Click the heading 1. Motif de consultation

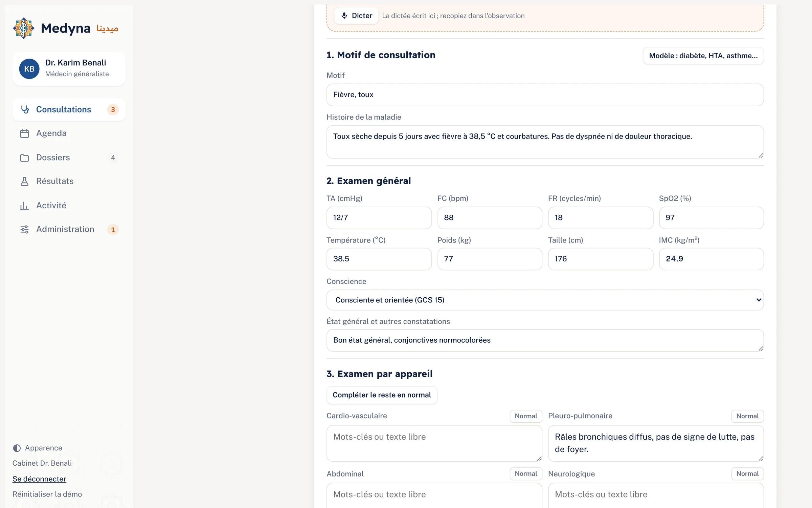[381, 55]
